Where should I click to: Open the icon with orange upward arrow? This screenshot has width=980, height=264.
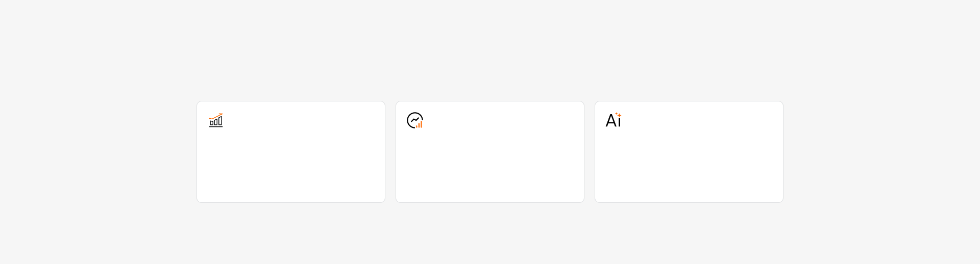(x=216, y=120)
